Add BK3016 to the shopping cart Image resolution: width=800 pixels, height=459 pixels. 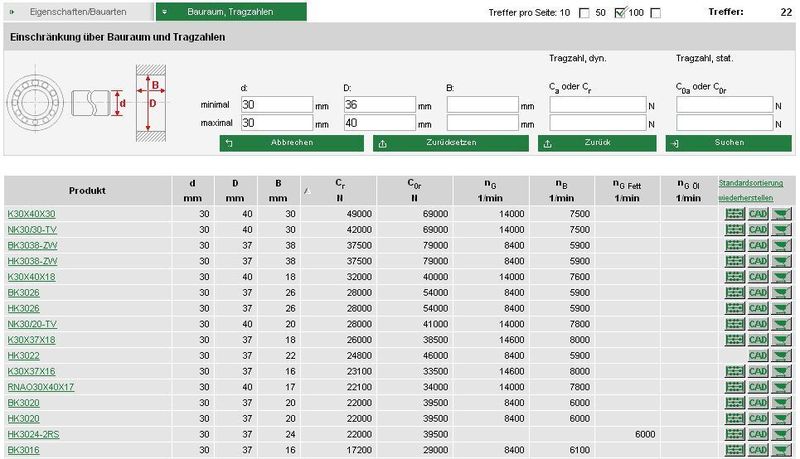click(780, 451)
